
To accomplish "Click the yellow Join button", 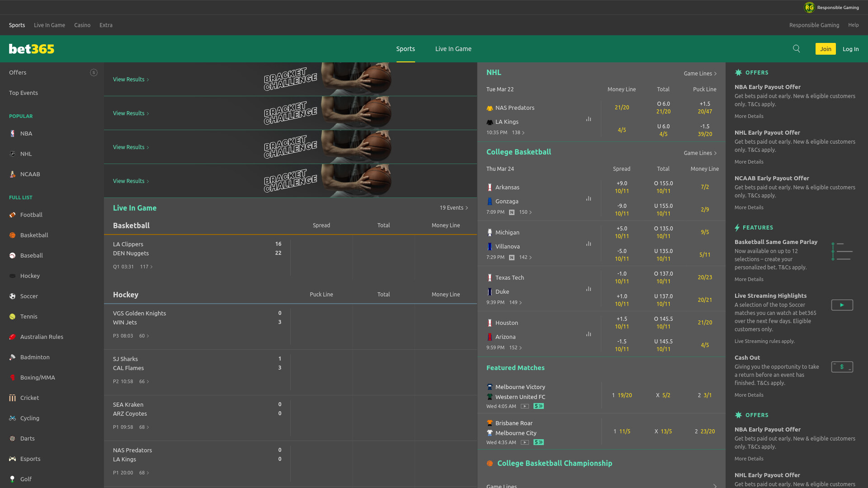I will [826, 49].
